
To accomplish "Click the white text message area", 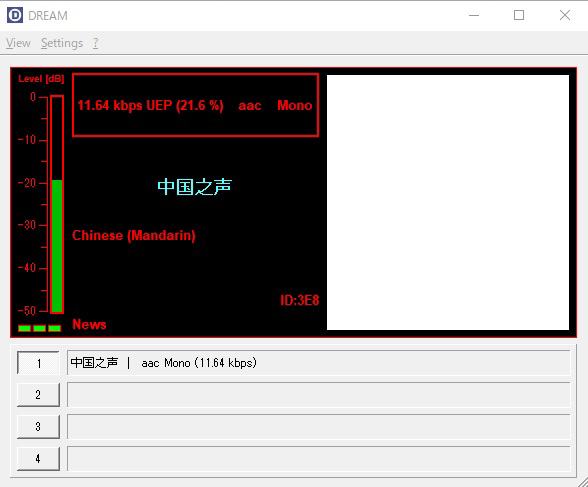I will point(448,202).
